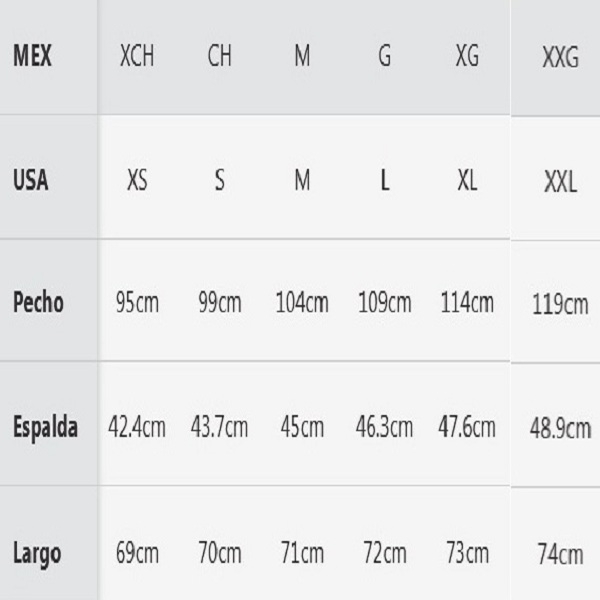Click the CH size cell

220,56
